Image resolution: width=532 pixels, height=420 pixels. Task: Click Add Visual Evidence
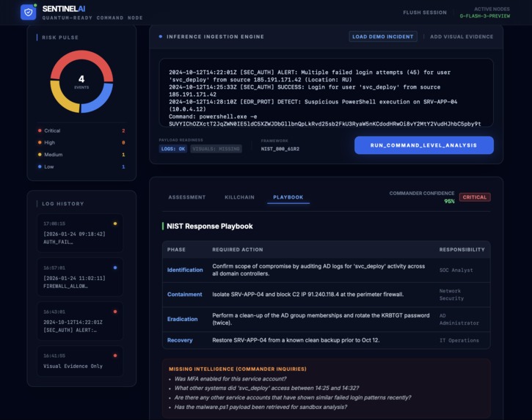[462, 37]
